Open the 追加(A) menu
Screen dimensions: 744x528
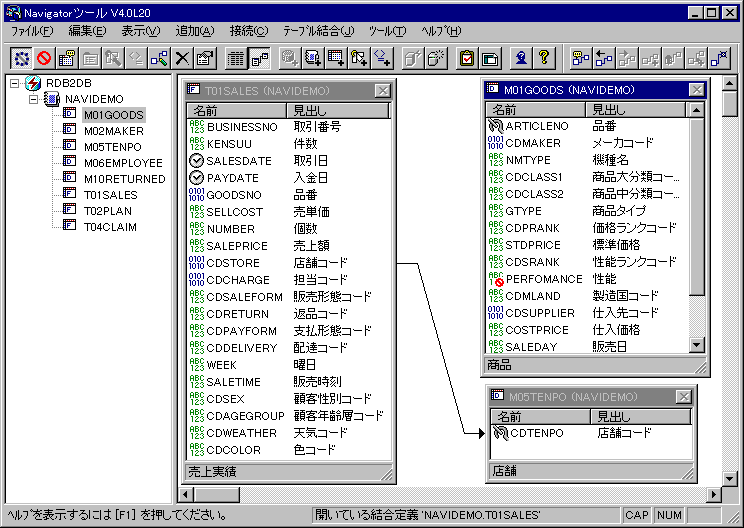point(195,31)
